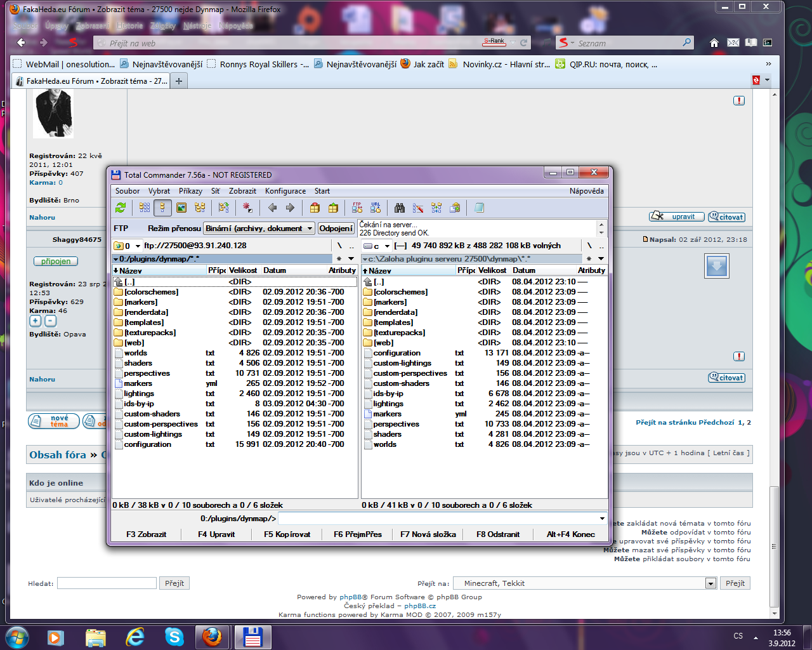Open Přejít na Minecraft, Tekkit combobox

tap(584, 583)
